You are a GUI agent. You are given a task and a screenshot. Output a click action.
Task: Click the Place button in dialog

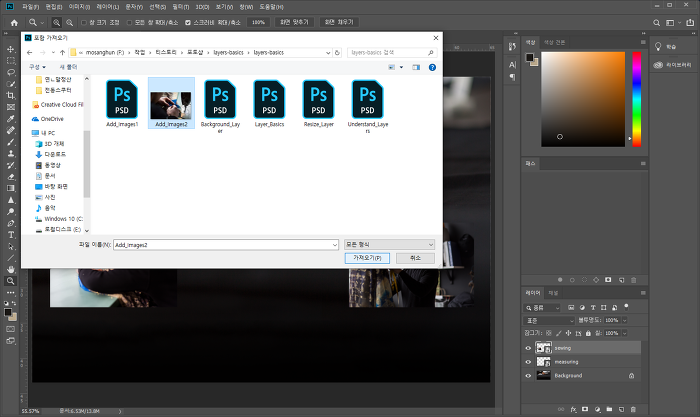(x=367, y=258)
